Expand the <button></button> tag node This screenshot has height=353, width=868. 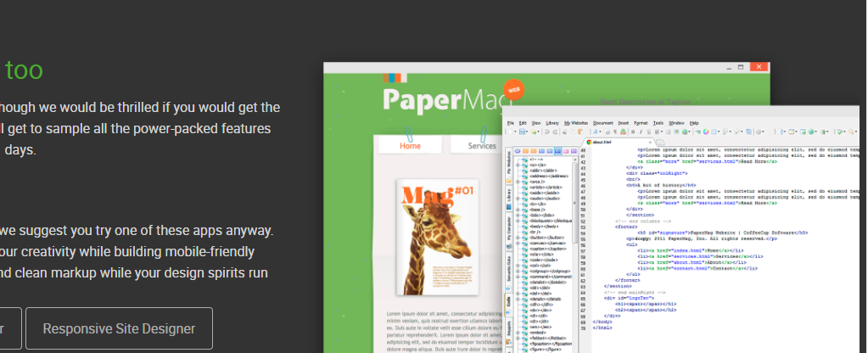click(x=518, y=238)
